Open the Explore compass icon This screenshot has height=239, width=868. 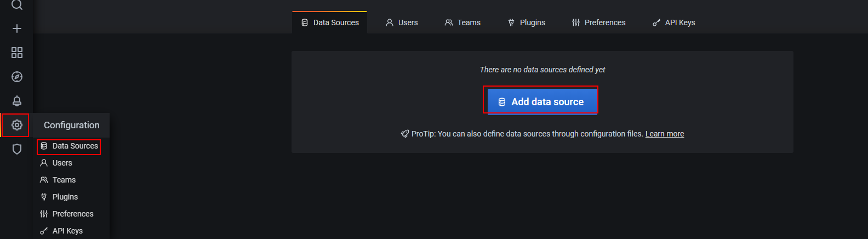17,77
